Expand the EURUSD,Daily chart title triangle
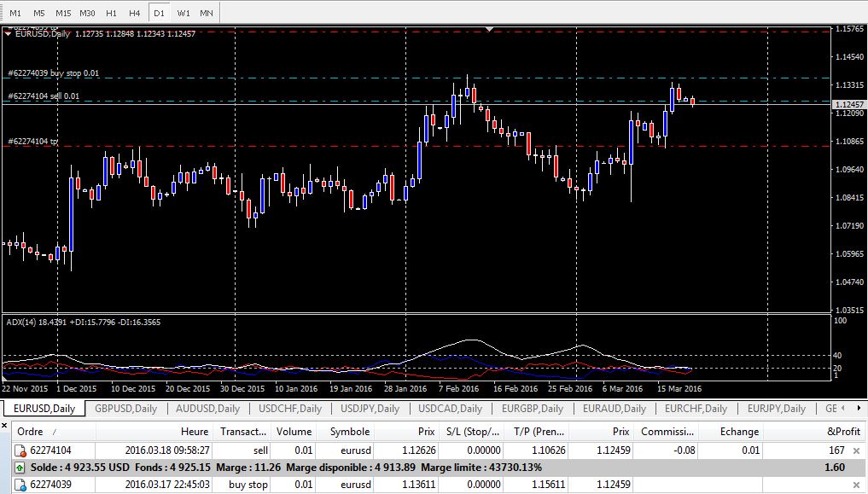 coord(9,34)
